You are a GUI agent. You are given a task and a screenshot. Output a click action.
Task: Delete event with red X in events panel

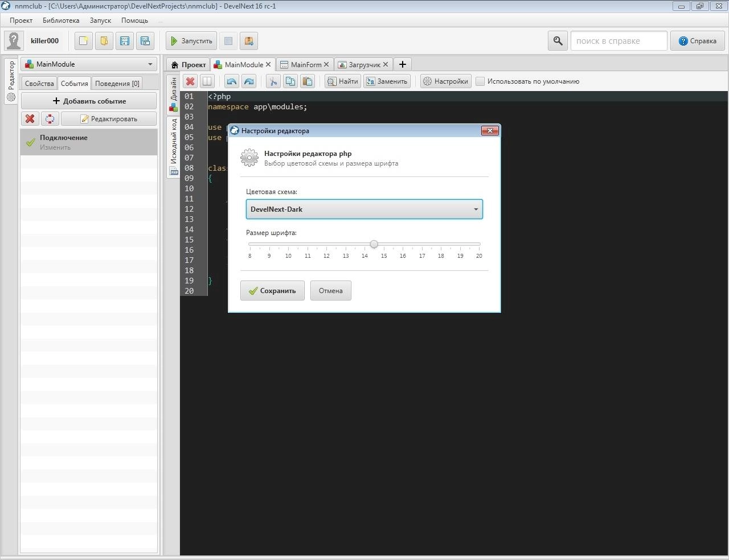pos(30,119)
